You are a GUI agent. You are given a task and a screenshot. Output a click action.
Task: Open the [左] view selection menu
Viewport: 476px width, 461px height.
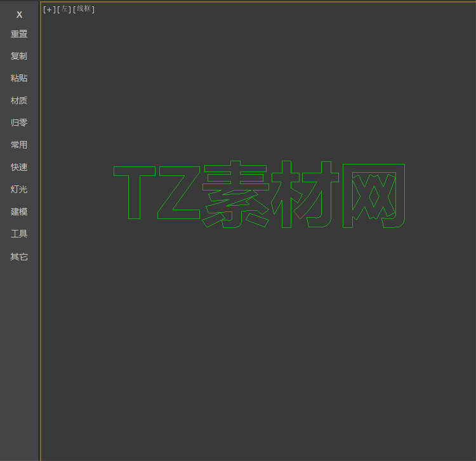[64, 10]
